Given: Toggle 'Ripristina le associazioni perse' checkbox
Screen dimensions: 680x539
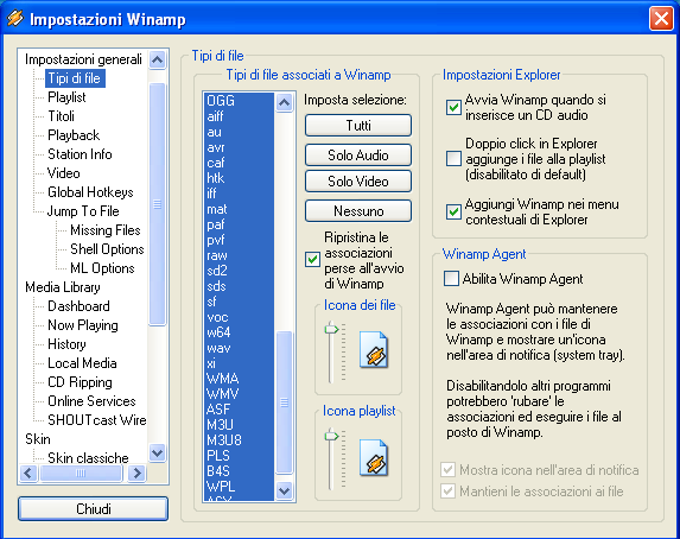Looking at the screenshot, I should [x=312, y=260].
